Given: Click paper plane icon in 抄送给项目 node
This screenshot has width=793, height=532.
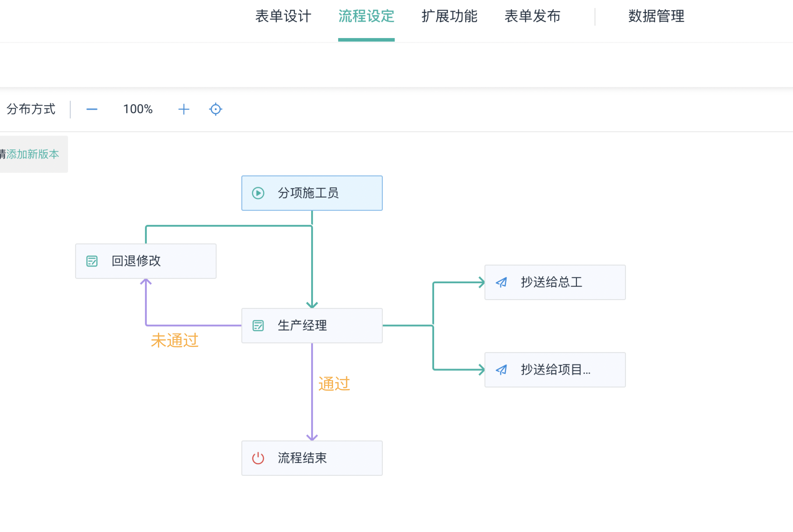Looking at the screenshot, I should tap(501, 369).
